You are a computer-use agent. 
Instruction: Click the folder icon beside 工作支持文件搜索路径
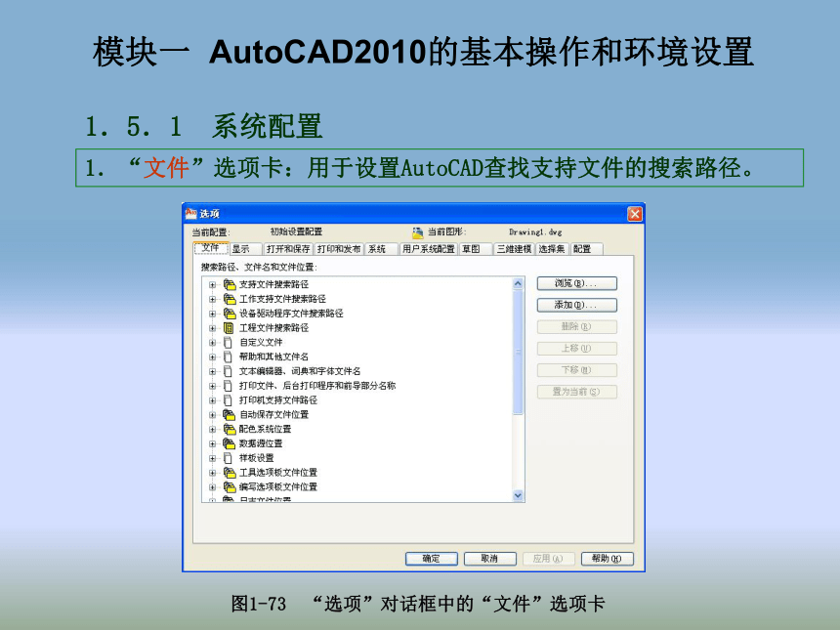[230, 299]
